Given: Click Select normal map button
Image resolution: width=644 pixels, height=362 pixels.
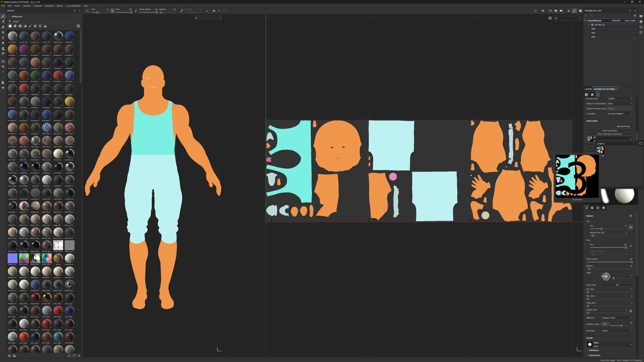Looking at the screenshot, I should click(x=609, y=130).
